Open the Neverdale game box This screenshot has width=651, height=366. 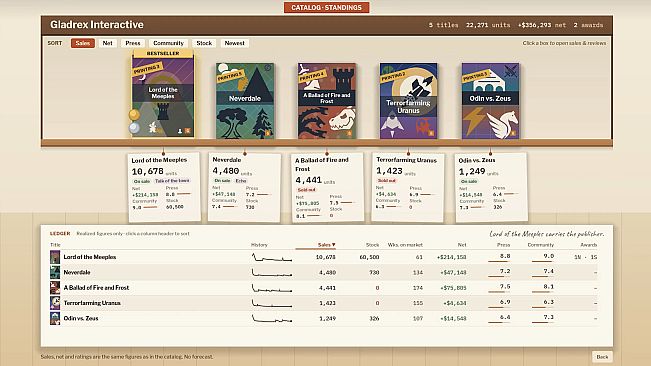(245, 101)
